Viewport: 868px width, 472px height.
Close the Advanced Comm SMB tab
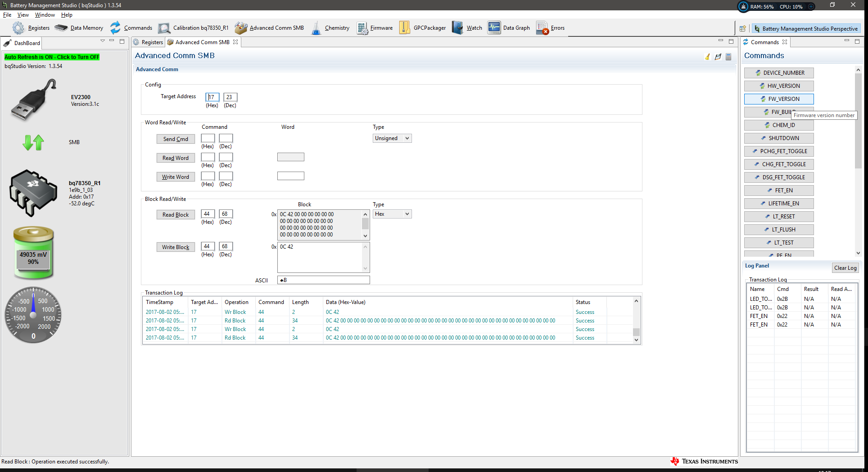click(x=235, y=42)
